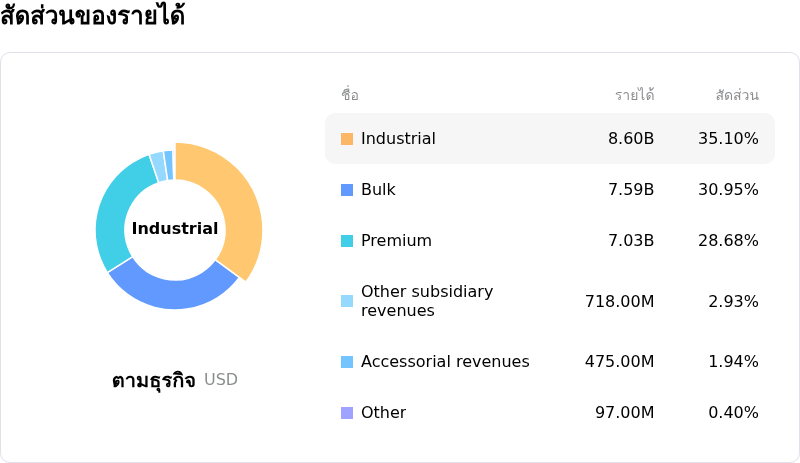This screenshot has width=800, height=463.
Task: Click the 35.10% value in Industrial row
Action: click(x=728, y=139)
